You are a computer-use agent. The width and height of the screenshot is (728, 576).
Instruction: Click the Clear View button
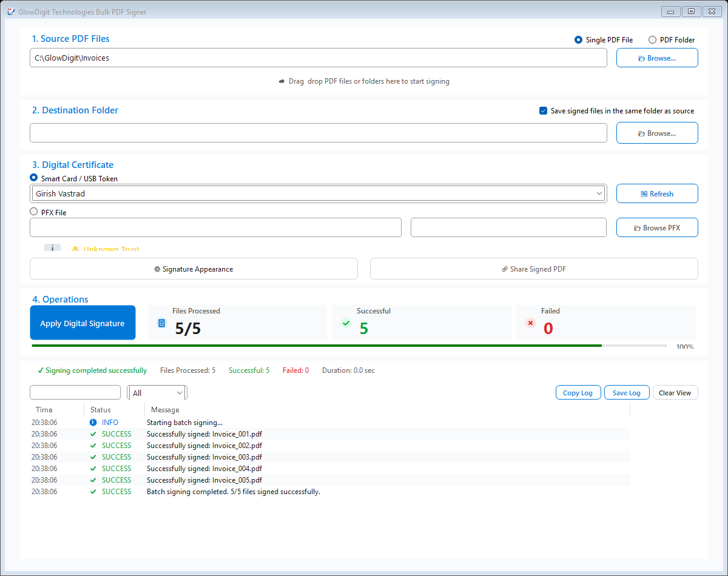click(x=675, y=392)
